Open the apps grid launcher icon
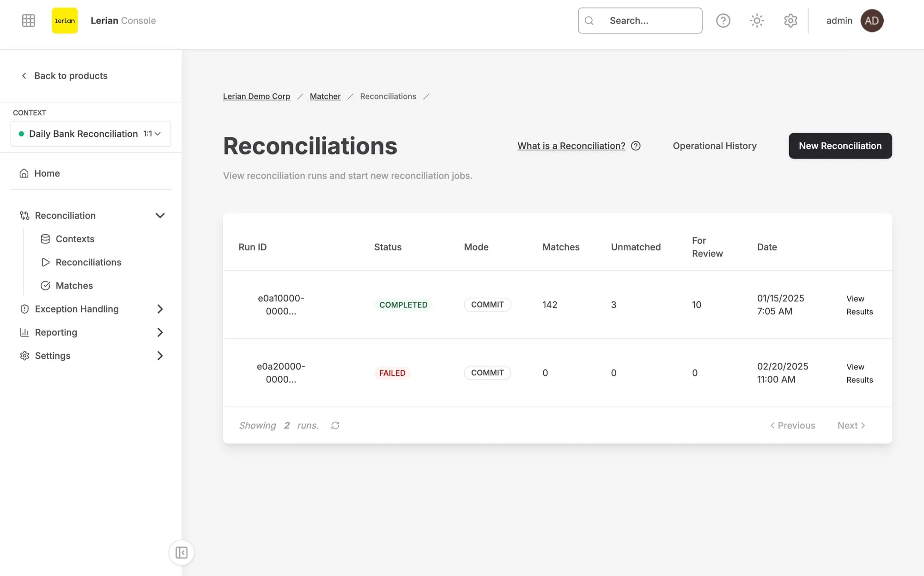Screen dimensions: 924x576 [28, 20]
